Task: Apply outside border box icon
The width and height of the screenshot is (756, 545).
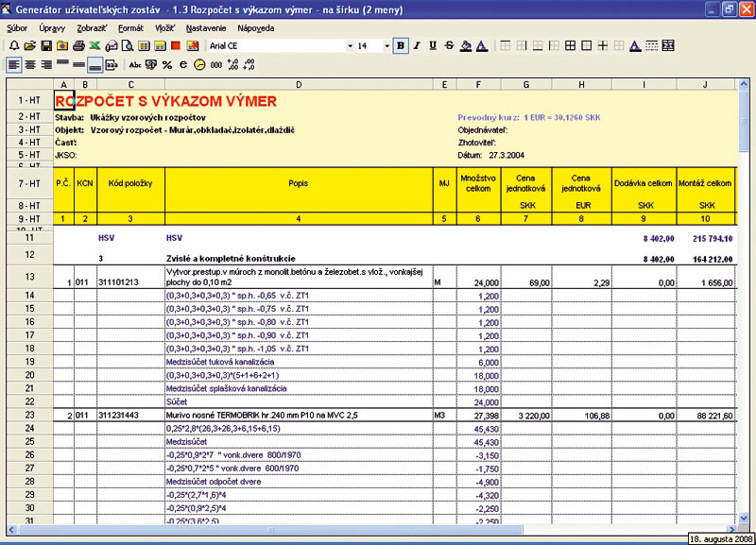Action: point(586,45)
